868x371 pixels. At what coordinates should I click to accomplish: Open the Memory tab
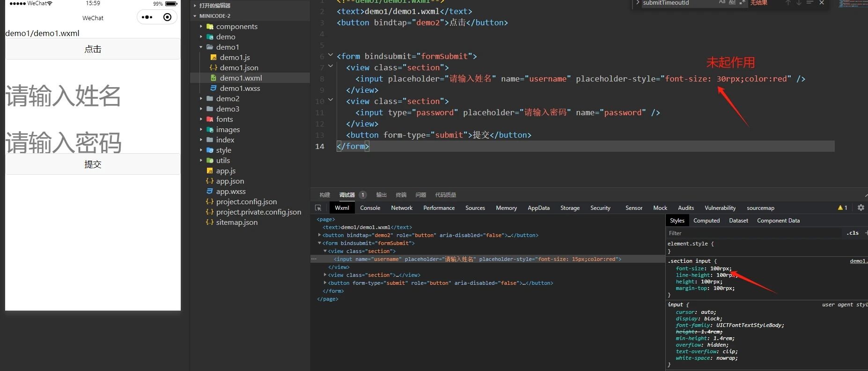(x=506, y=208)
